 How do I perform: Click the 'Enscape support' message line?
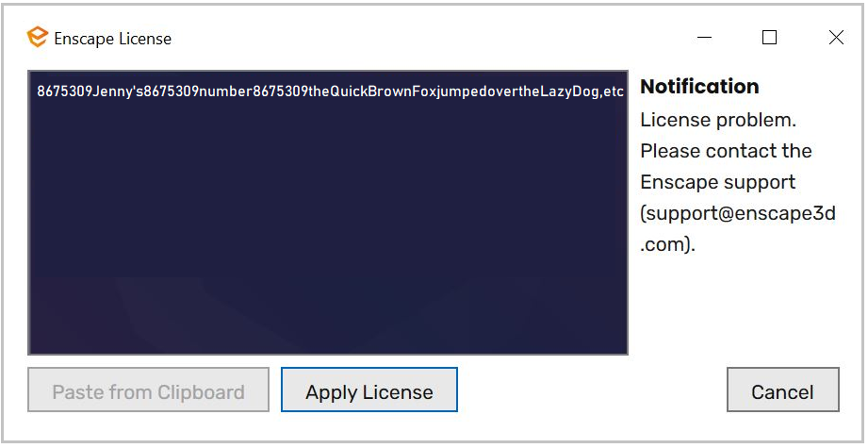coord(718,182)
